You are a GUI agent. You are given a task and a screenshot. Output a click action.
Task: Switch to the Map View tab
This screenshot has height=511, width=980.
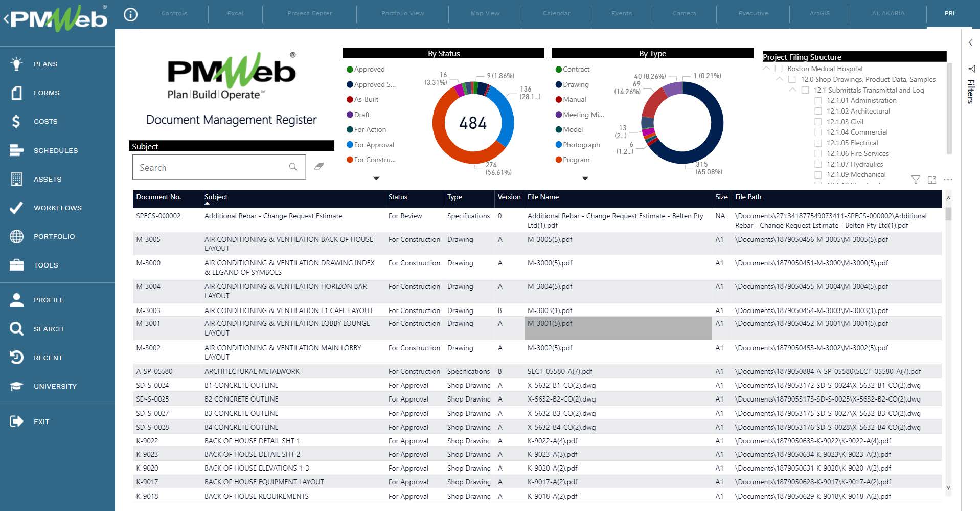point(485,13)
